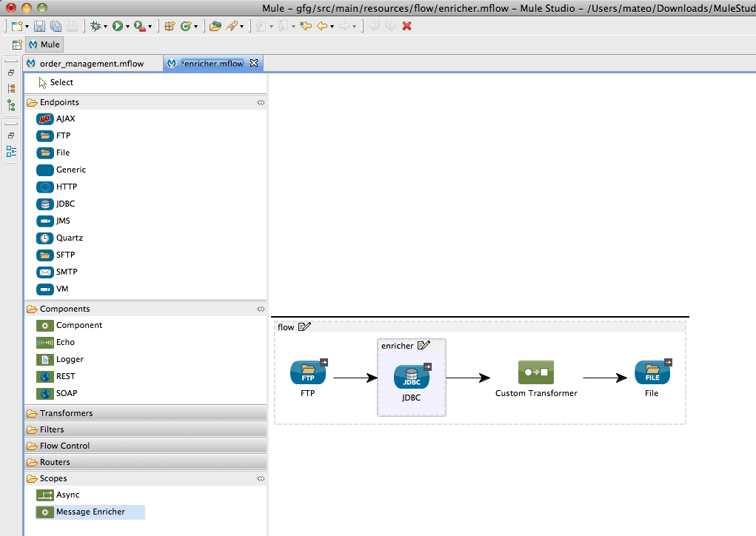Screen dimensions: 756x536
Task: Close the enricher.mflow editor tab
Action: (254, 63)
